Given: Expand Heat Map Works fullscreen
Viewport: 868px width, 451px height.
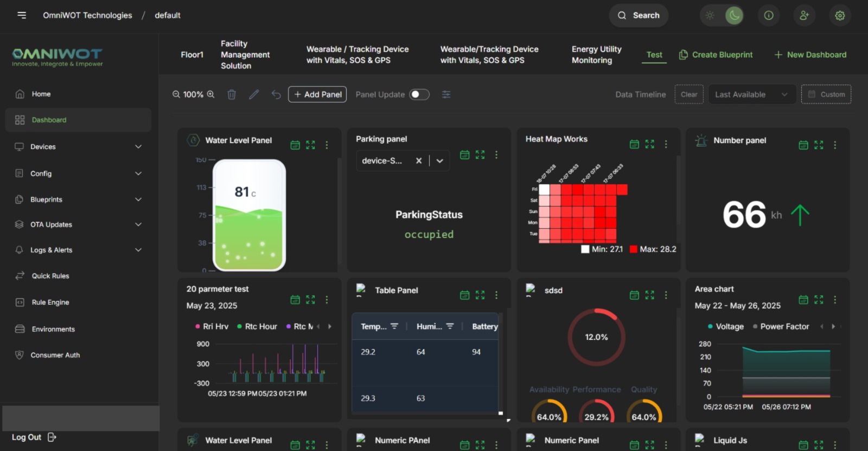Looking at the screenshot, I should coord(650,144).
